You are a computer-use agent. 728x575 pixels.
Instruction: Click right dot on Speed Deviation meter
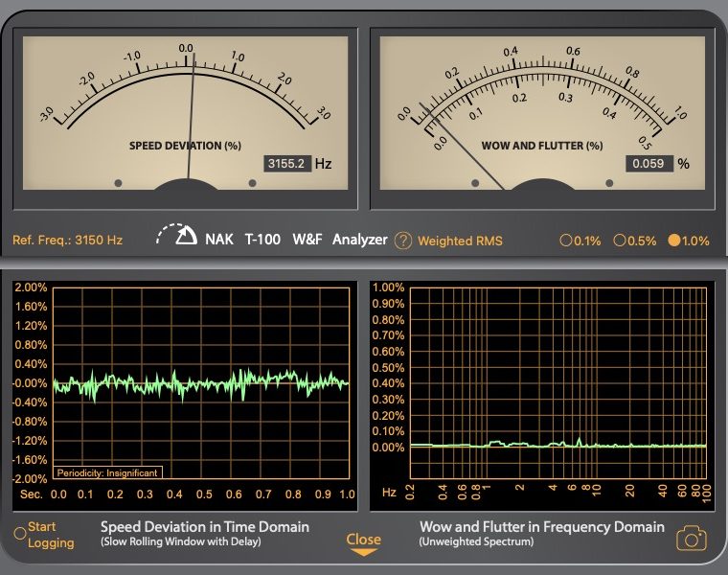[x=253, y=182]
